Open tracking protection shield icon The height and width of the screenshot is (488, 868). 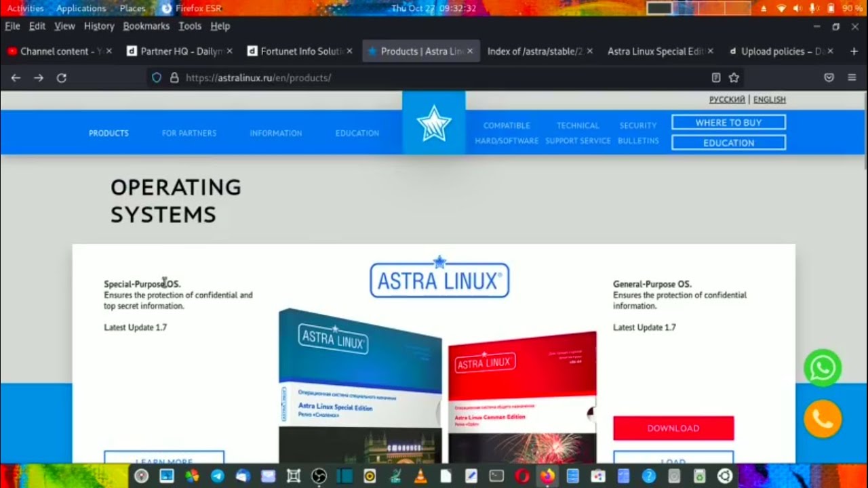(157, 78)
